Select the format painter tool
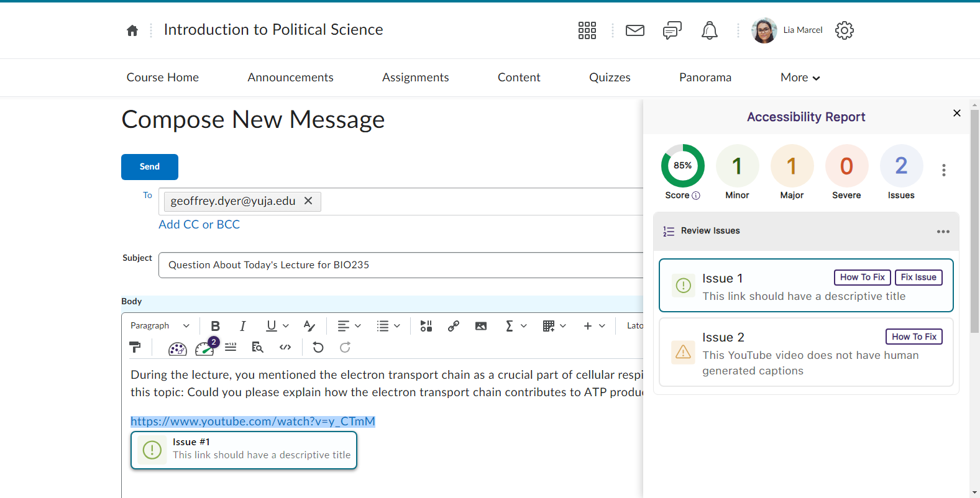The width and height of the screenshot is (980, 498). pyautogui.click(x=135, y=348)
